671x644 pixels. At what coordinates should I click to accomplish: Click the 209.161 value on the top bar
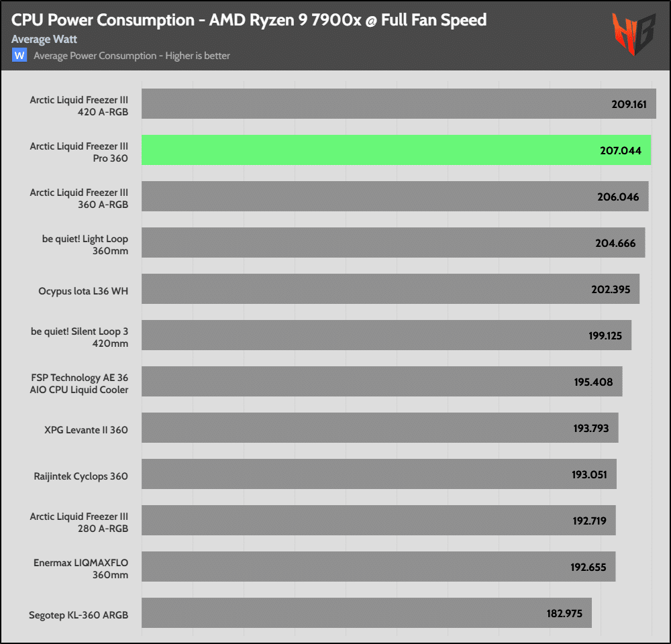[x=625, y=105]
